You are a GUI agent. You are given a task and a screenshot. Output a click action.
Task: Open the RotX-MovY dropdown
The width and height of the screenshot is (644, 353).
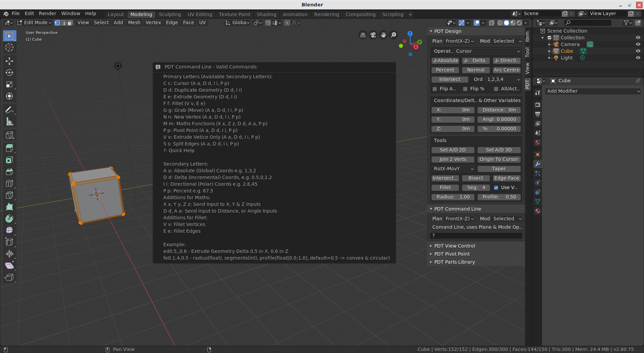[453, 169]
